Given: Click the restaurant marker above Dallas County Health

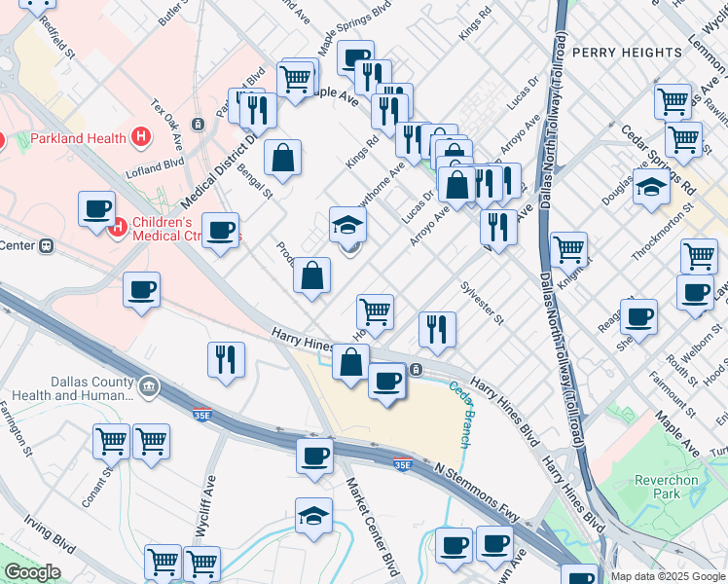Looking at the screenshot, I should [x=226, y=359].
